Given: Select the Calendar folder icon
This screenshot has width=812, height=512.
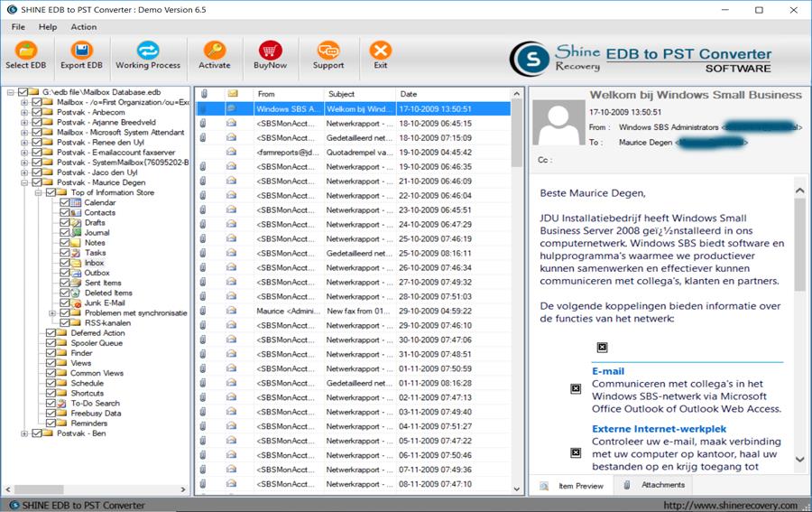Looking at the screenshot, I should point(76,202).
